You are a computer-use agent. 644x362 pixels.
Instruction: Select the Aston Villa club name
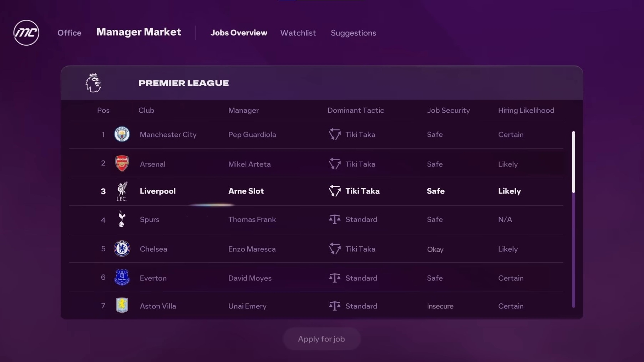point(158,306)
